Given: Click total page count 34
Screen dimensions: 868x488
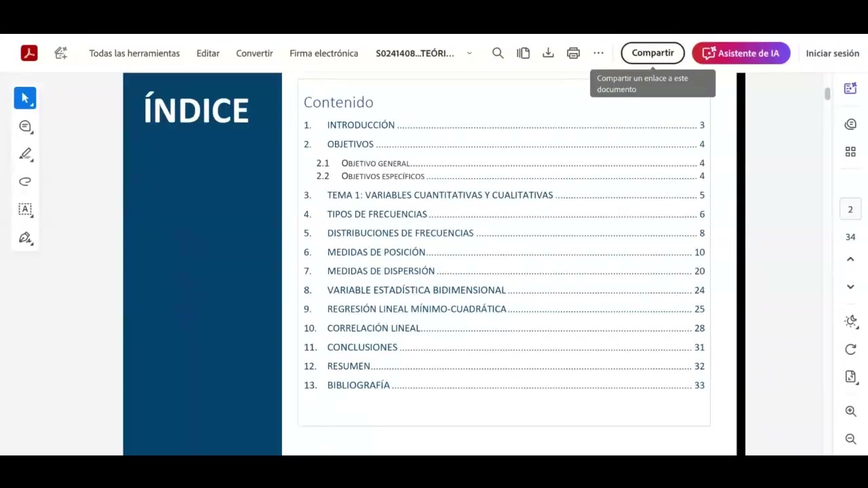Looking at the screenshot, I should (850, 237).
